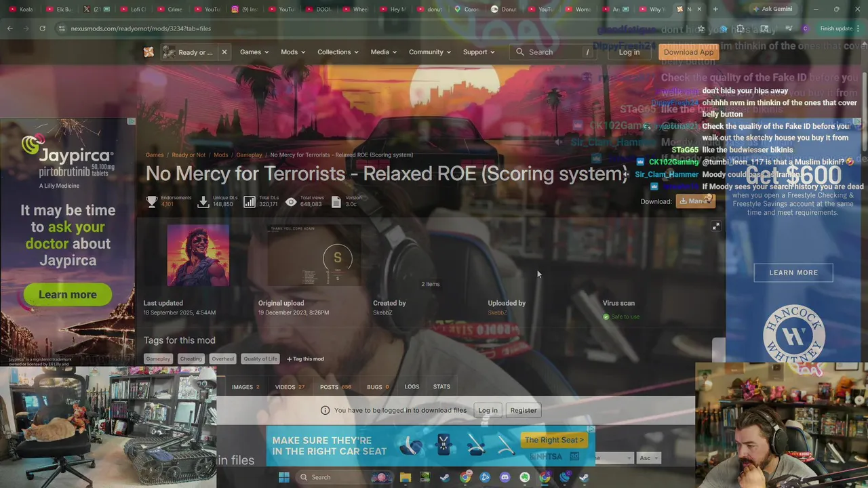Open the sunglasses man thumbnail image
868x488 pixels.
[198, 256]
